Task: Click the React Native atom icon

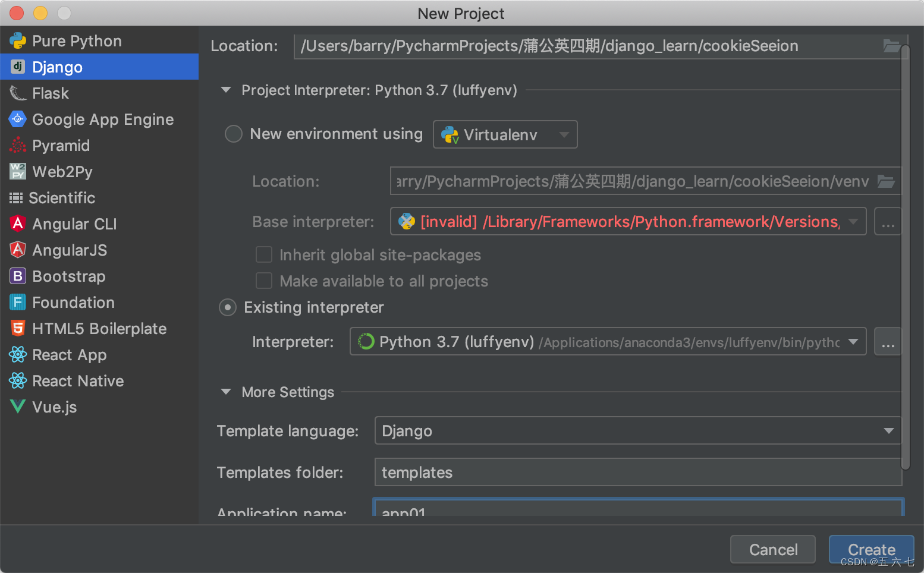Action: tap(18, 380)
